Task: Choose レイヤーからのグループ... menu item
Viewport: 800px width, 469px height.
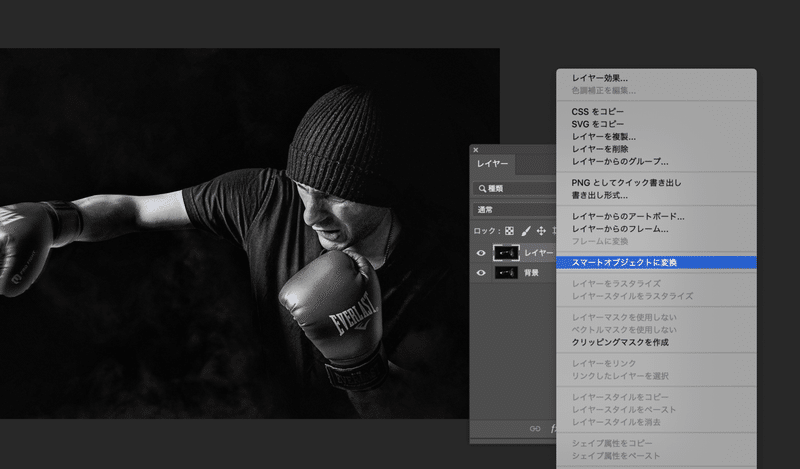Action: pyautogui.click(x=656, y=161)
